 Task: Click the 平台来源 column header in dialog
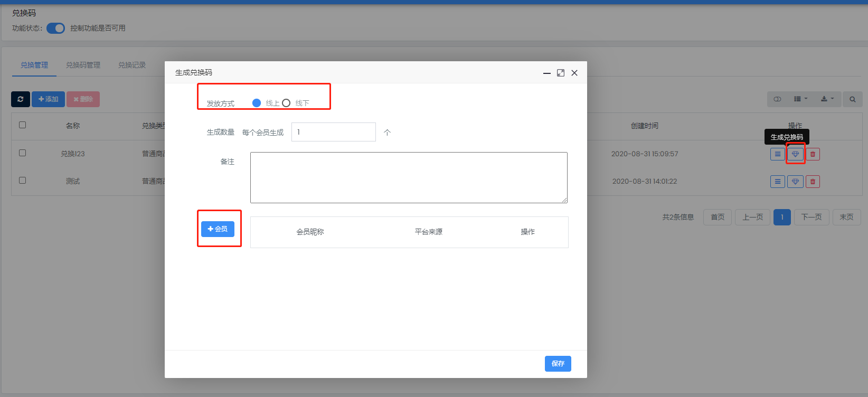pyautogui.click(x=429, y=232)
